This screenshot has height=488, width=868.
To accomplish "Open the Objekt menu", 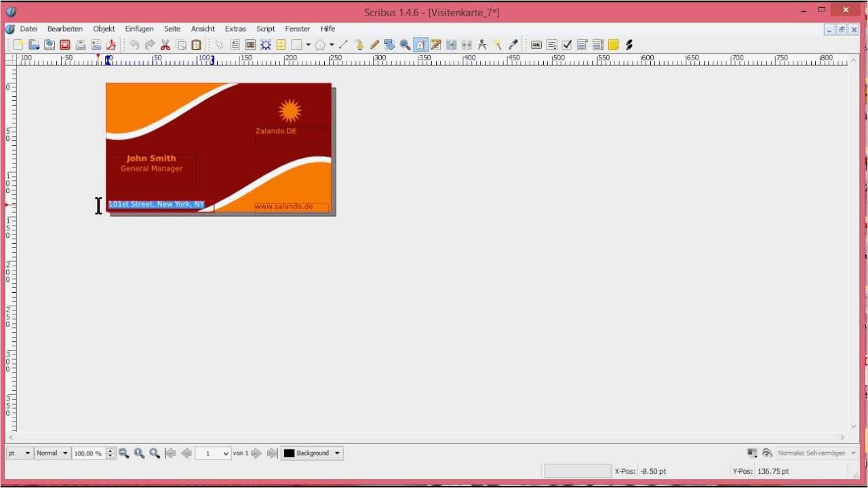I will tap(104, 29).
